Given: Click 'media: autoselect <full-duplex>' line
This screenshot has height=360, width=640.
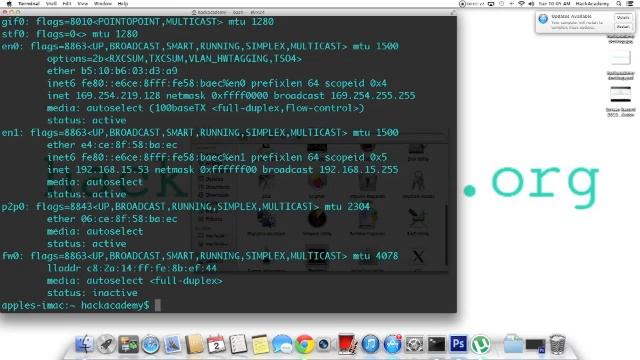Looking at the screenshot, I should 135,281.
